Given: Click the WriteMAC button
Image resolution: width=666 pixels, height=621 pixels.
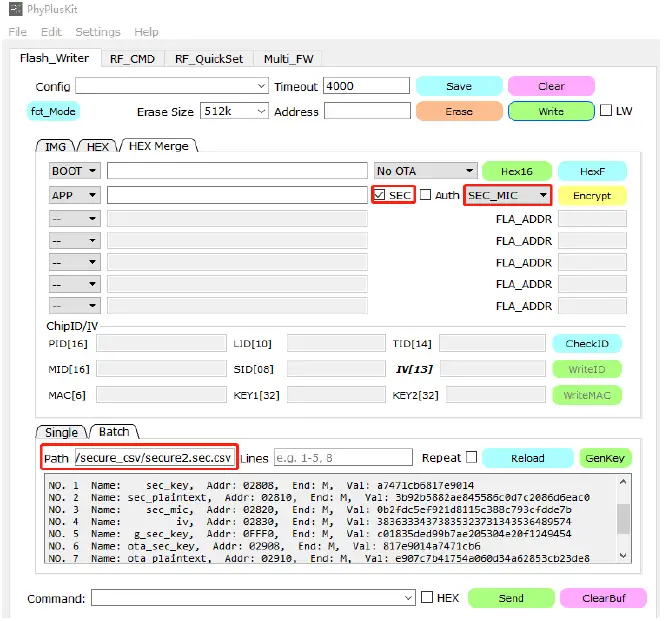Looking at the screenshot, I should click(x=587, y=395).
